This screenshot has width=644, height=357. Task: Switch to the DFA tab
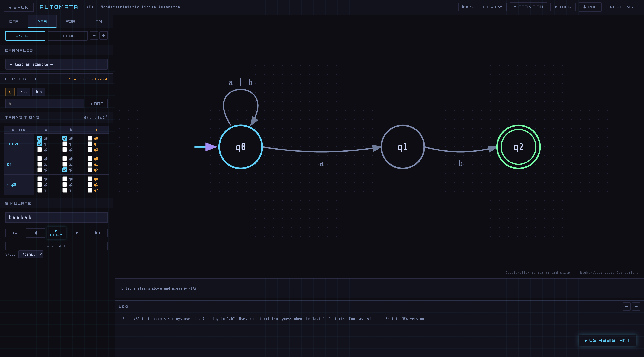click(14, 21)
